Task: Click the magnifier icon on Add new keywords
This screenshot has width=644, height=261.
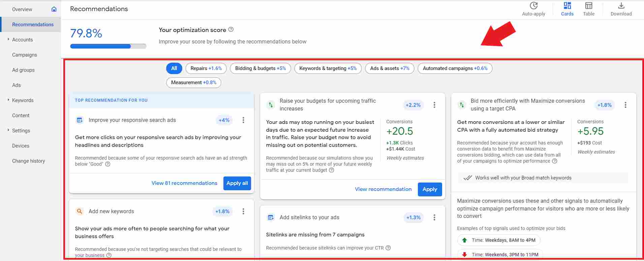Action: pos(80,211)
